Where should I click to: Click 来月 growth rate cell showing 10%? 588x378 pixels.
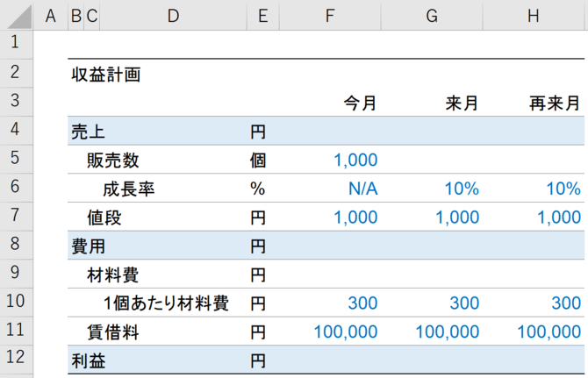(x=462, y=189)
